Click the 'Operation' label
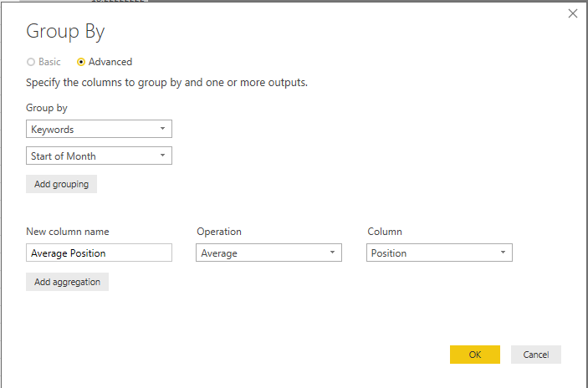 coord(219,232)
